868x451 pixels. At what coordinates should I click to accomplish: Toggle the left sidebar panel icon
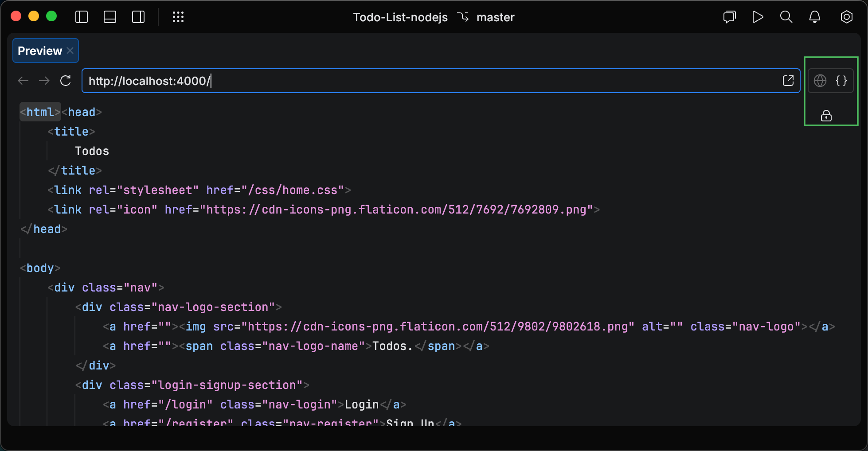[82, 17]
